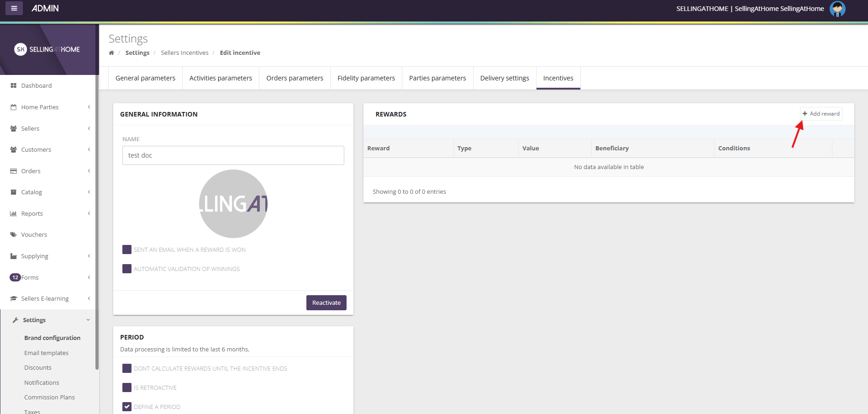
Task: Open the user avatar profile menu
Action: coord(837,9)
